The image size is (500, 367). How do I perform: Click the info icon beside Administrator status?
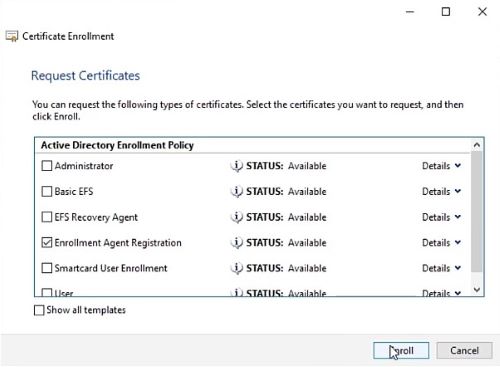pos(237,166)
